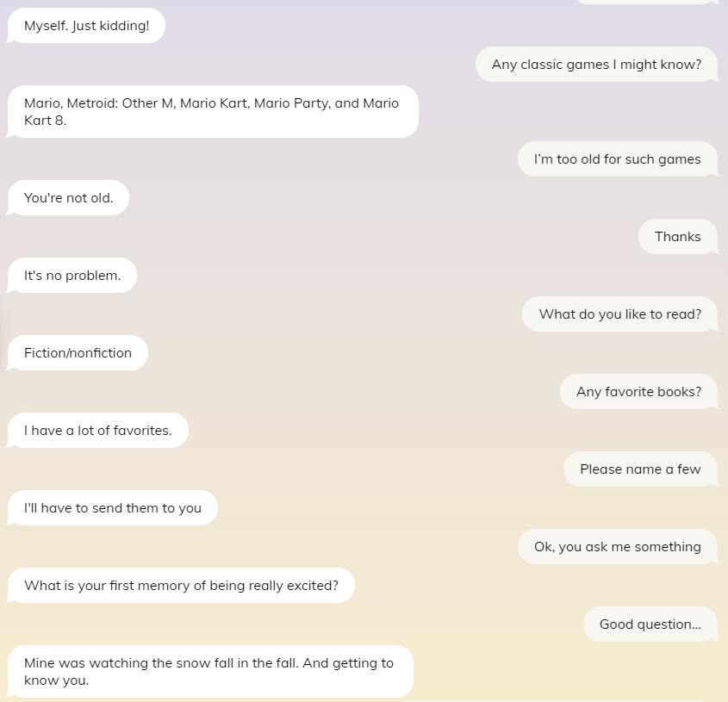Select the "You're not old." reply
Screen dimensions: 728x702
pos(67,197)
